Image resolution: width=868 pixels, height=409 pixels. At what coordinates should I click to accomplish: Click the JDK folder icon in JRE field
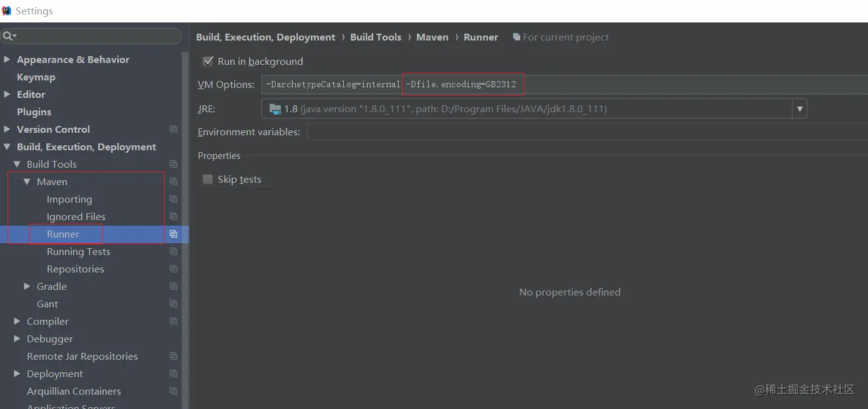point(275,109)
